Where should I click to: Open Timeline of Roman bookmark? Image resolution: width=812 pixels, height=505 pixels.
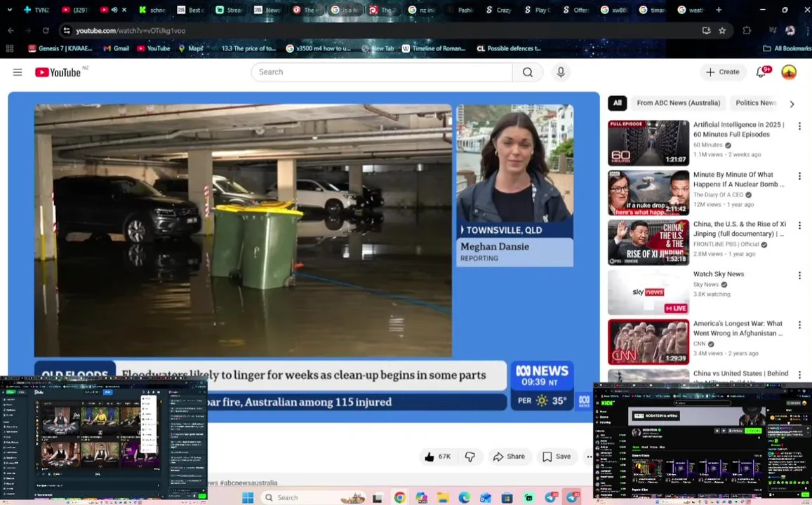[434, 48]
